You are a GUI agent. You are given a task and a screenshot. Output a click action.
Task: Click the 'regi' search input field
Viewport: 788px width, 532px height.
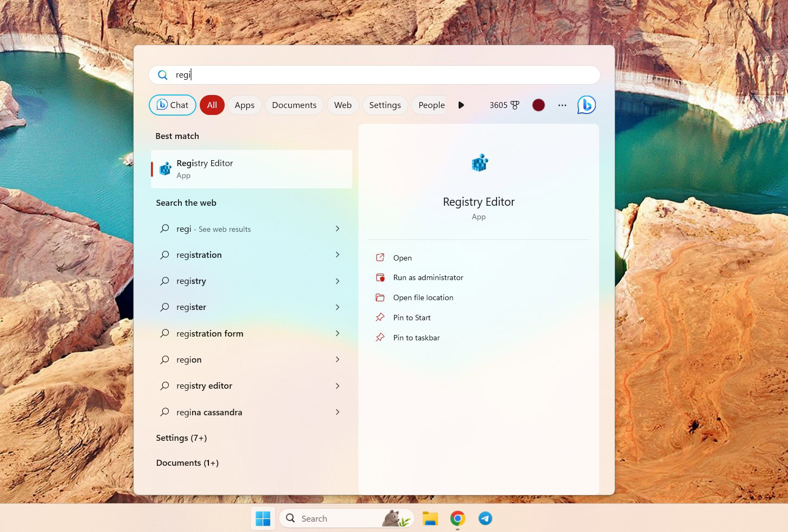tap(374, 75)
